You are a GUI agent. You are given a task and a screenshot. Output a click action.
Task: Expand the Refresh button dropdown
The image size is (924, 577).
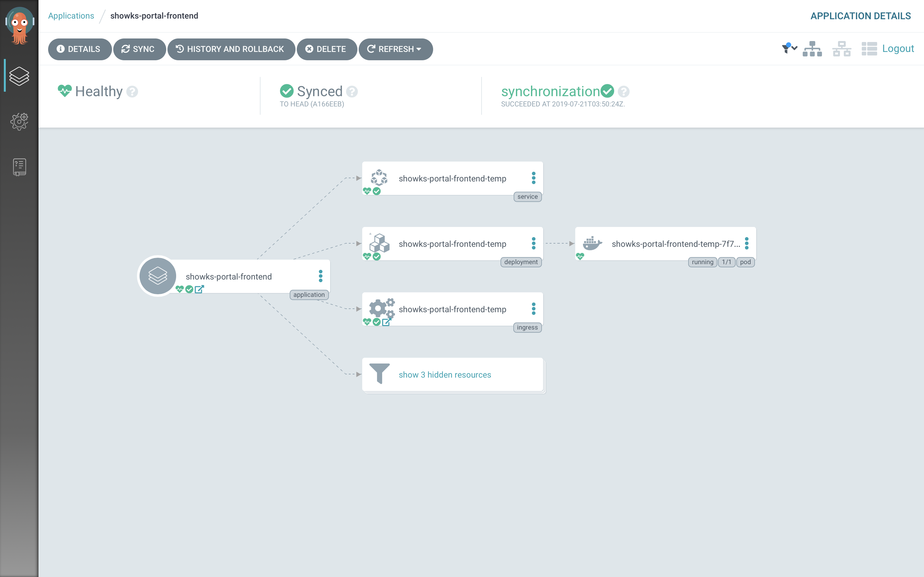point(419,49)
